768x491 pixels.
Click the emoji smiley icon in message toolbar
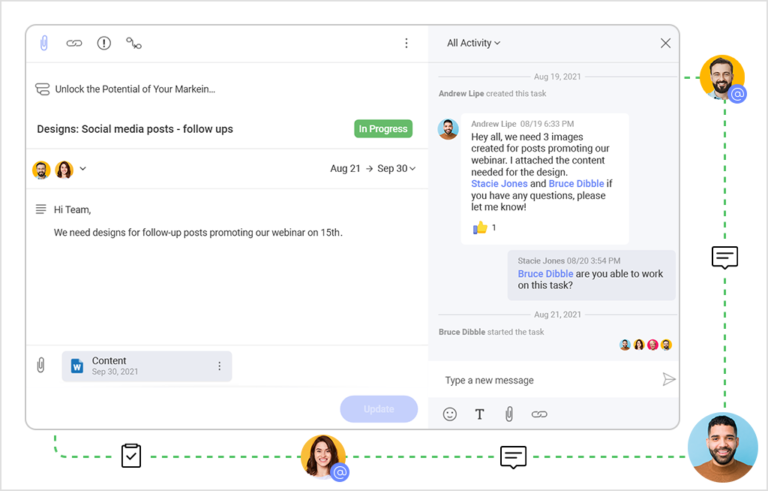(450, 414)
